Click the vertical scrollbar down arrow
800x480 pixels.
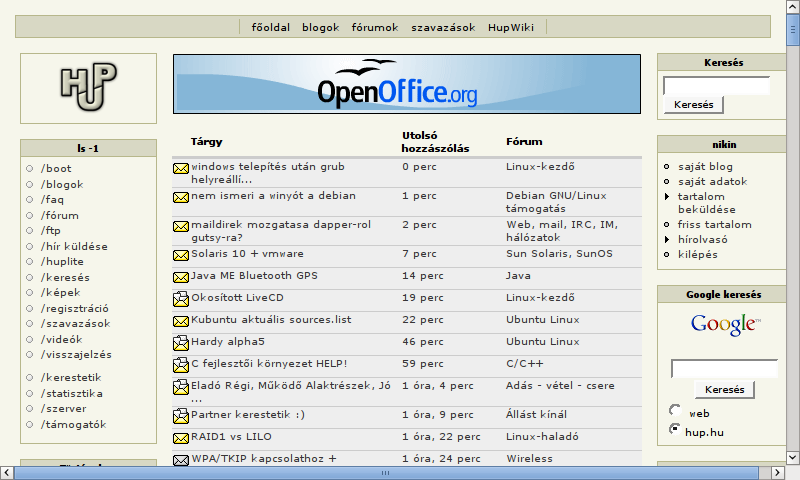(x=792, y=457)
